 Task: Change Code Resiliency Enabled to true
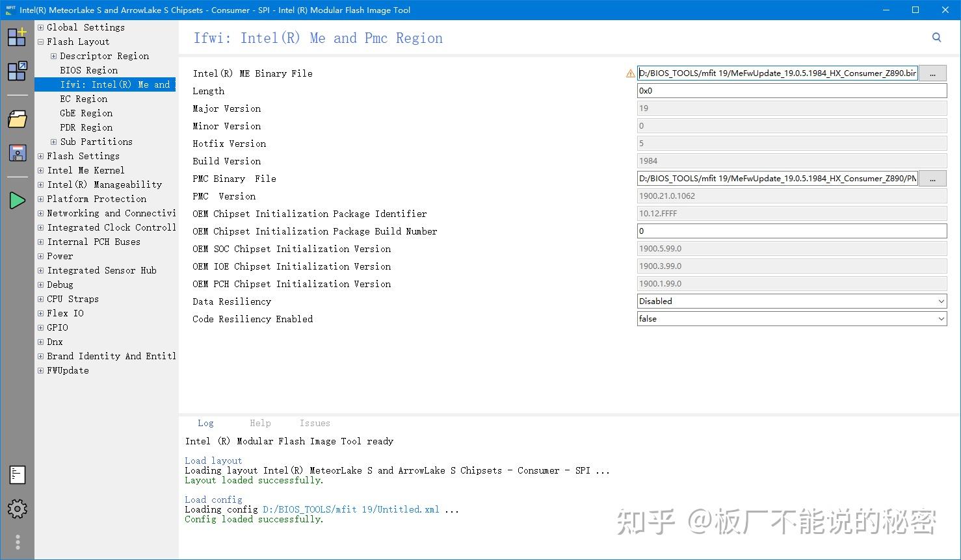point(941,318)
